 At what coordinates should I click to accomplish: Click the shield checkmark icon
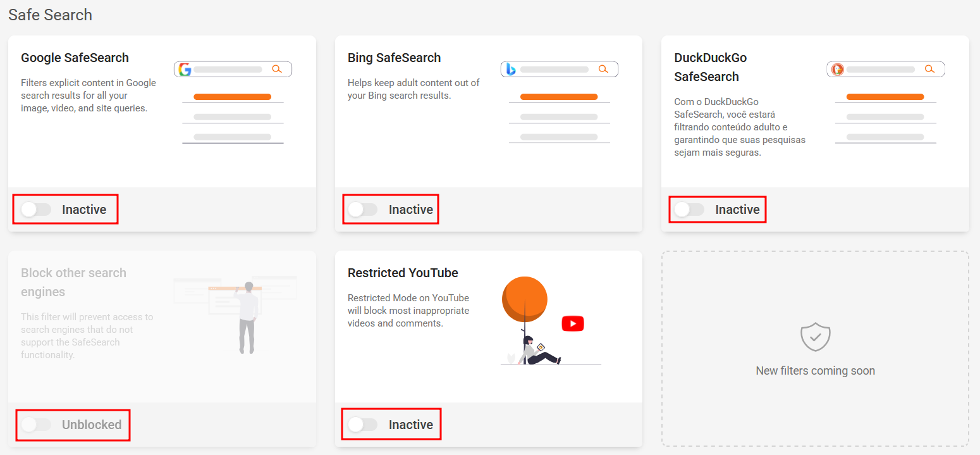[815, 337]
